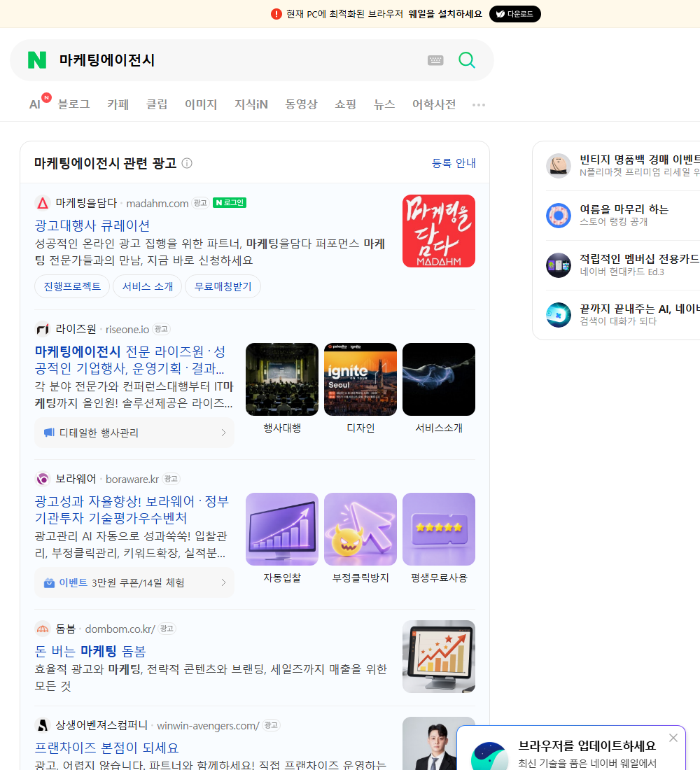The image size is (700, 770).
Task: Click the Whale logo in update popup
Action: [x=489, y=757]
